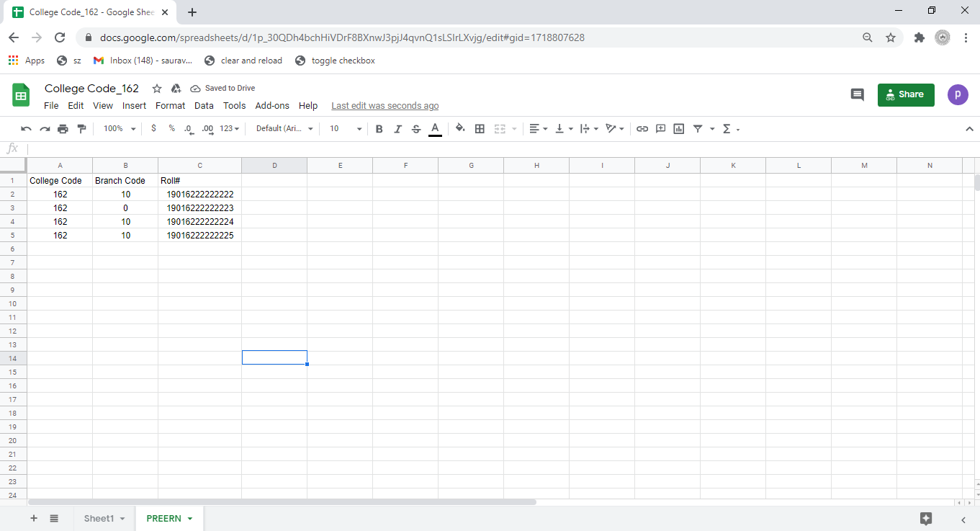Viewport: 980px width, 531px height.
Task: Select the paint format tool
Action: tap(81, 129)
